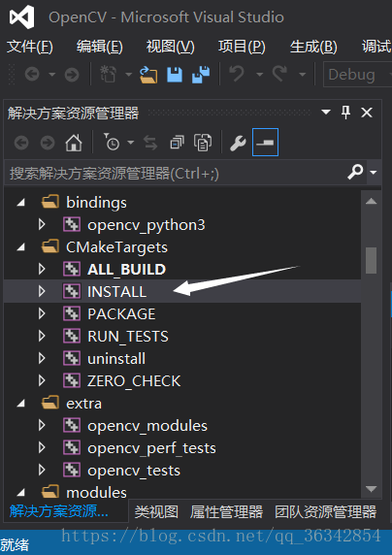Undo the last action
Screen dimensions: 392x555
point(237,74)
